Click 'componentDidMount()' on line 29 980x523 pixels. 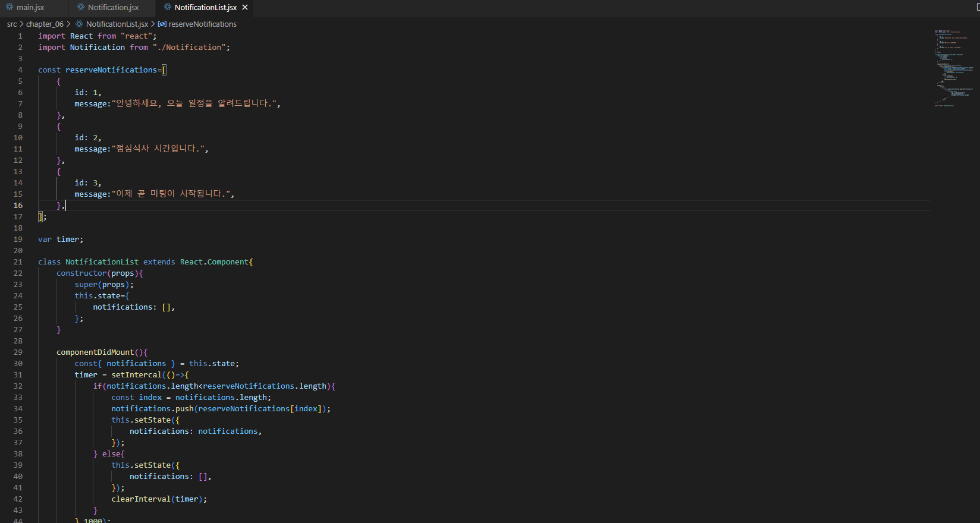[100, 352]
